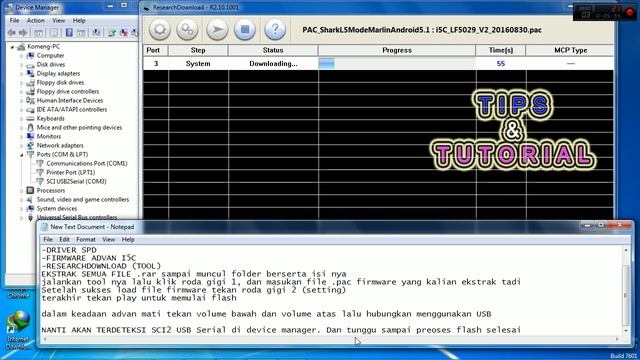Expand the Display adapters node

click(x=22, y=73)
